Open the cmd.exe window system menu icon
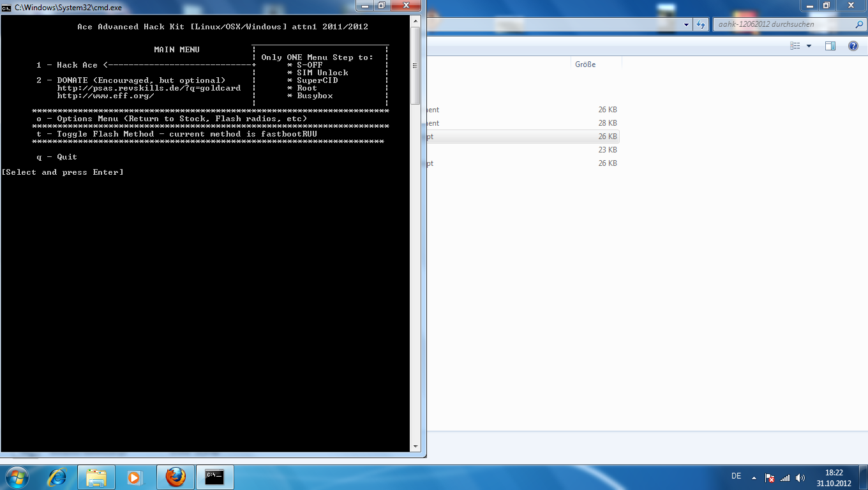The width and height of the screenshot is (868, 490). pyautogui.click(x=6, y=8)
